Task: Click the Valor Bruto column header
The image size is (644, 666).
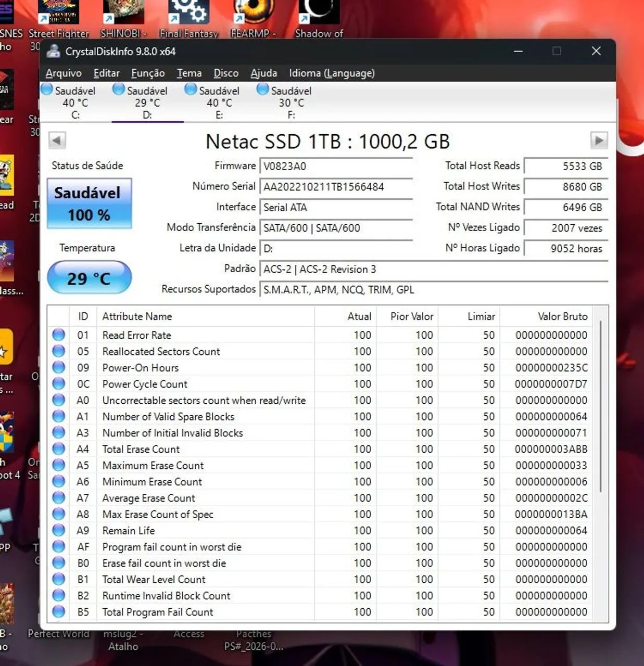Action: click(x=546, y=316)
